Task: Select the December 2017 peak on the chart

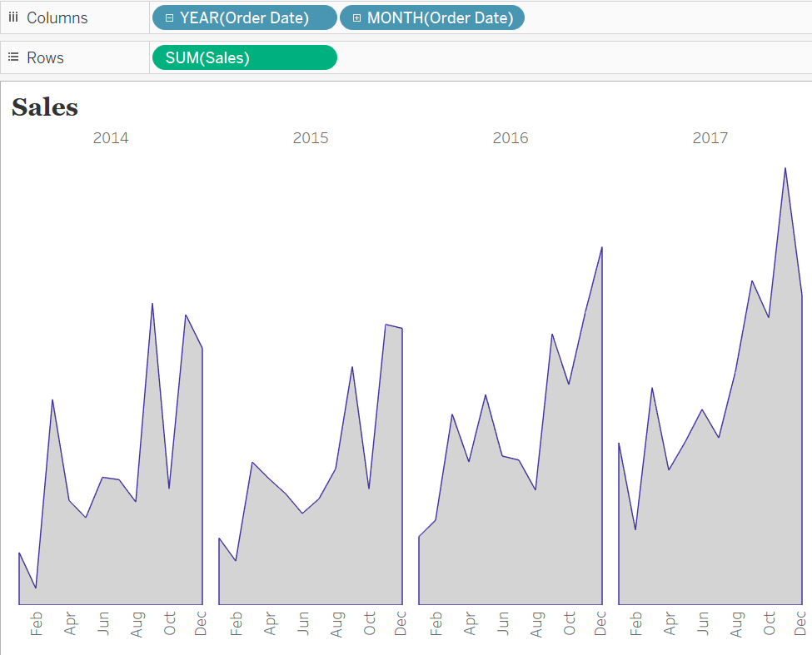Action: coord(785,169)
